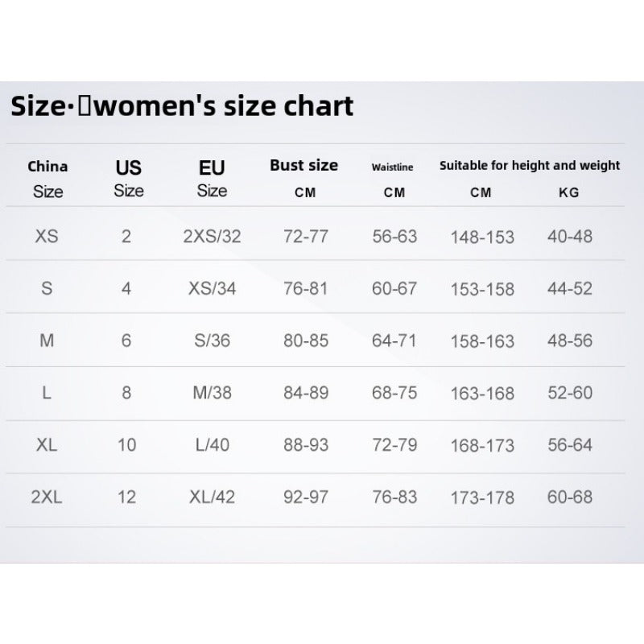This screenshot has width=644, height=644.
Task: Click US size 12 cell
Action: pos(126,497)
